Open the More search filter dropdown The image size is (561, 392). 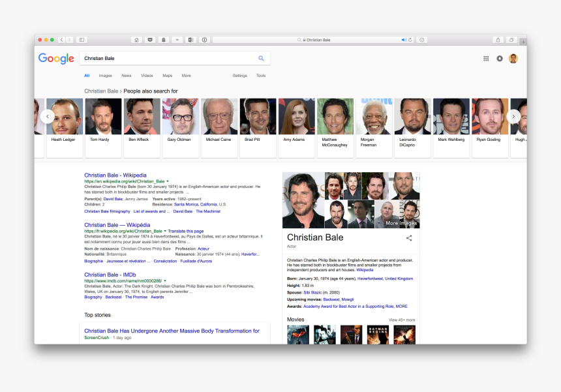coord(187,76)
